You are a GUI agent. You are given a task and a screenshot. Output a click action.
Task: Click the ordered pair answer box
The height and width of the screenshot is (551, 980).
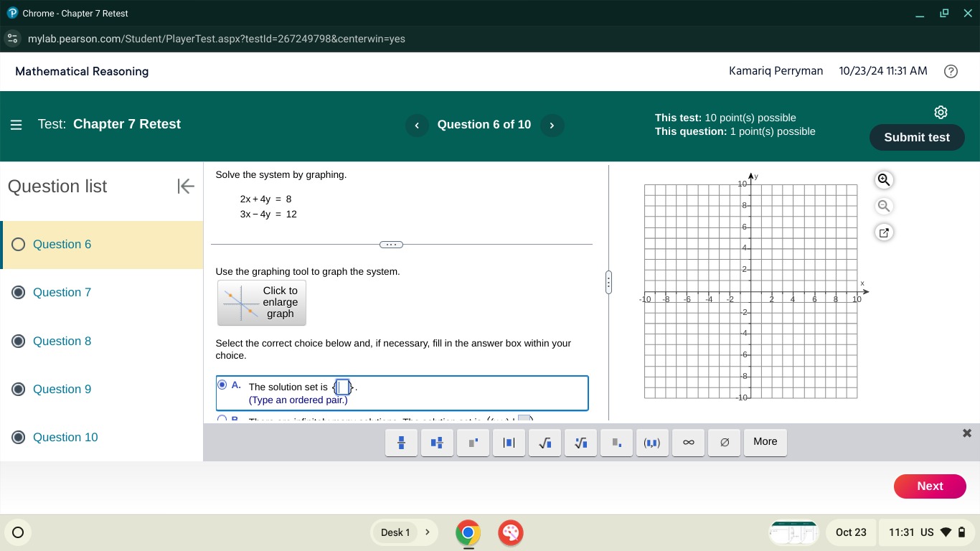[343, 387]
